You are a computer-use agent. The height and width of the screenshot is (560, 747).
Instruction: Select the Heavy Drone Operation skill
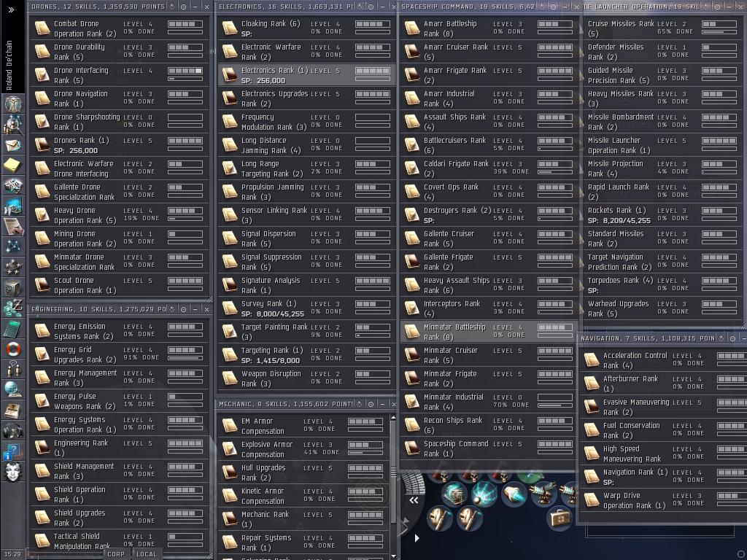pyautogui.click(x=120, y=215)
